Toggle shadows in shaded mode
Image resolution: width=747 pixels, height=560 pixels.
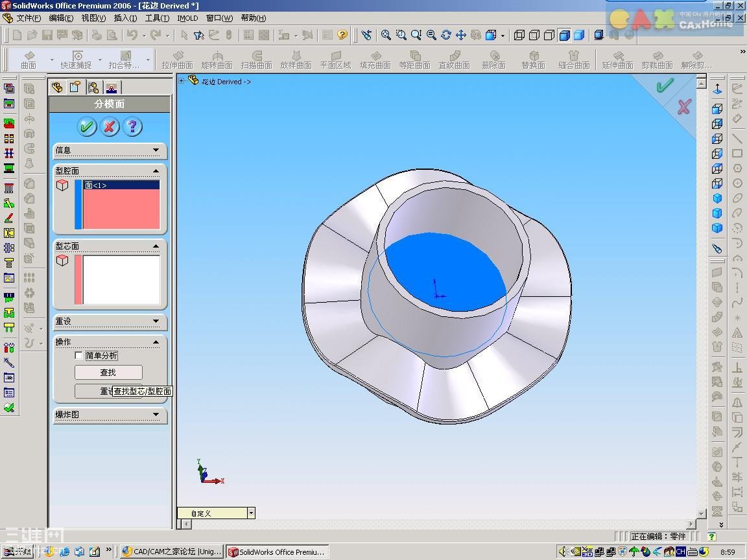(x=599, y=35)
